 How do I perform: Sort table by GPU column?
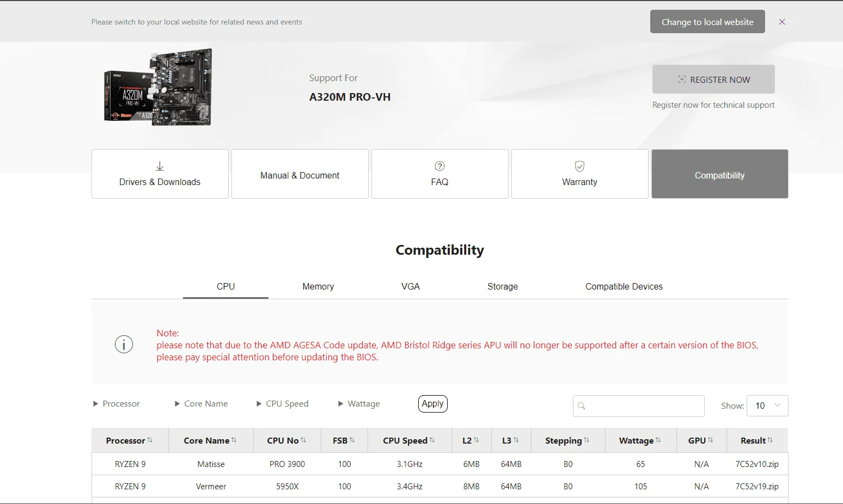pos(701,440)
